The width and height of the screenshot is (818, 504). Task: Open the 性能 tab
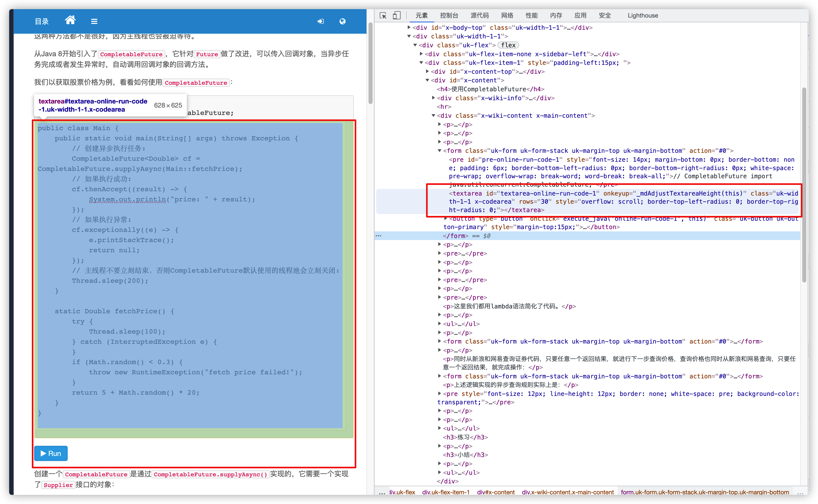tap(531, 15)
